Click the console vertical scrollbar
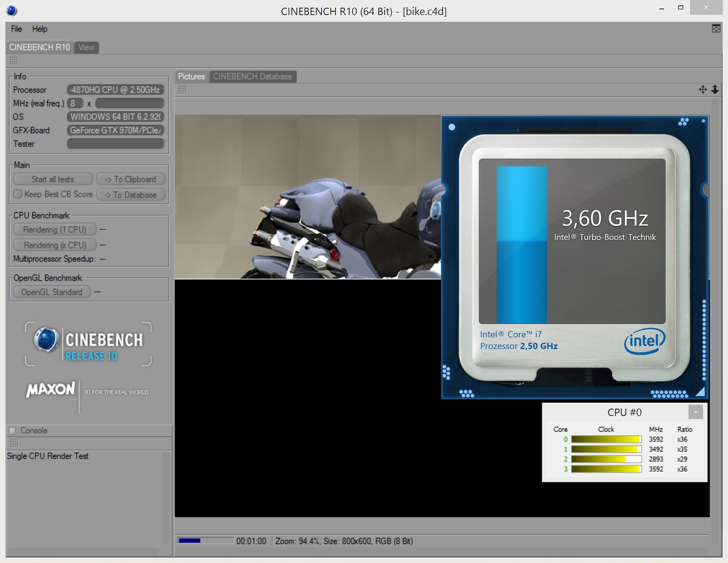 165,497
